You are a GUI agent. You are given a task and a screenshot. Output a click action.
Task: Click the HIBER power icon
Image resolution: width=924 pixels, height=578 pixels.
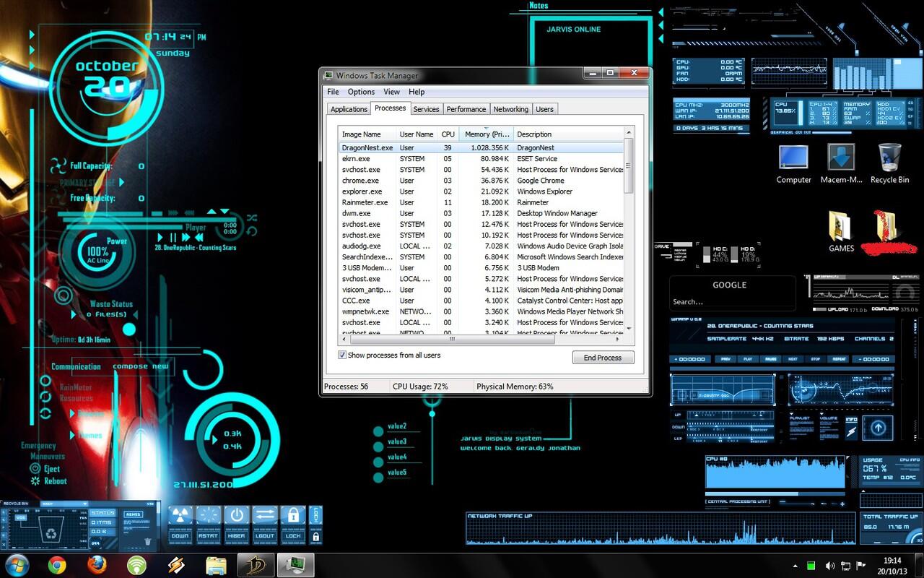pyautogui.click(x=236, y=516)
